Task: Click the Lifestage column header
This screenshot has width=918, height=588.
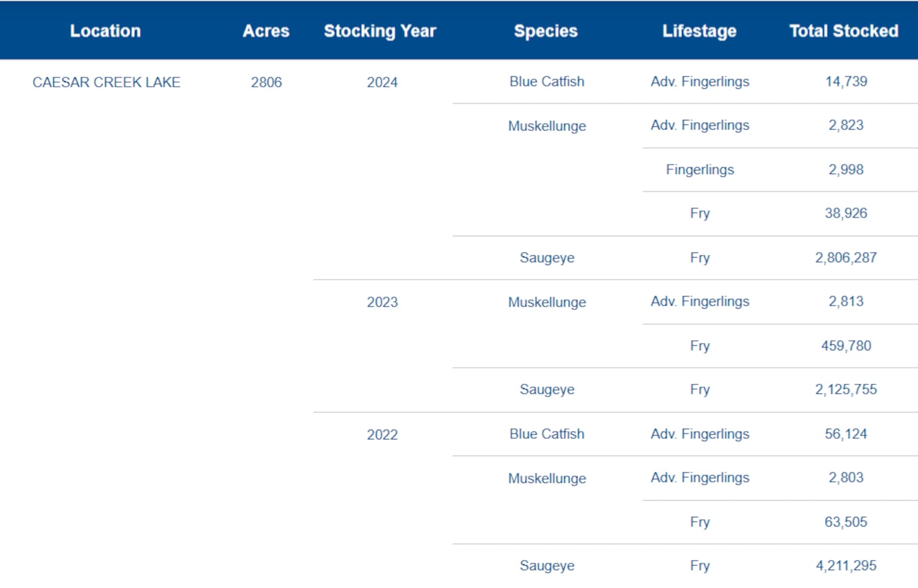Action: coord(699,31)
